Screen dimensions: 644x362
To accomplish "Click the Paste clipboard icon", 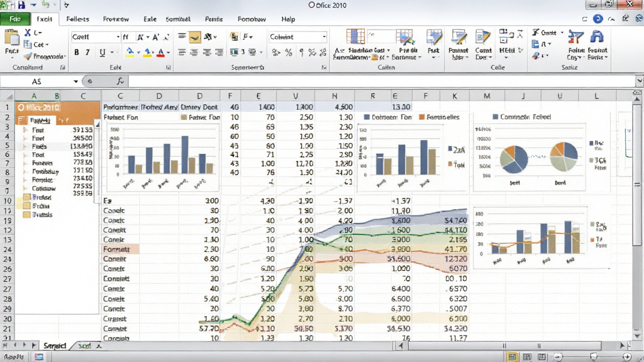I will point(11,38).
